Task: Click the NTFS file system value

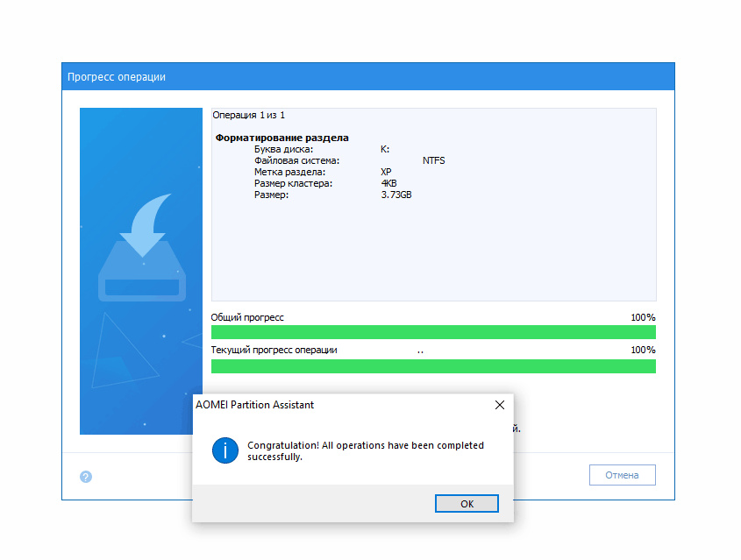Action: pos(433,160)
